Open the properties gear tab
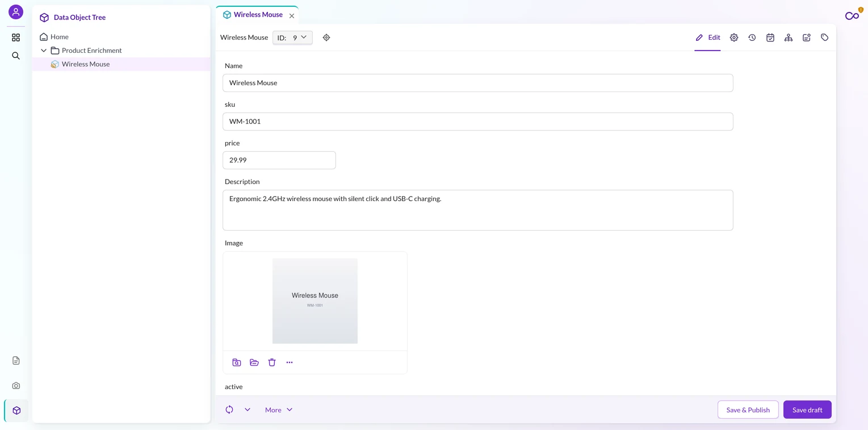868x430 pixels. coord(734,37)
